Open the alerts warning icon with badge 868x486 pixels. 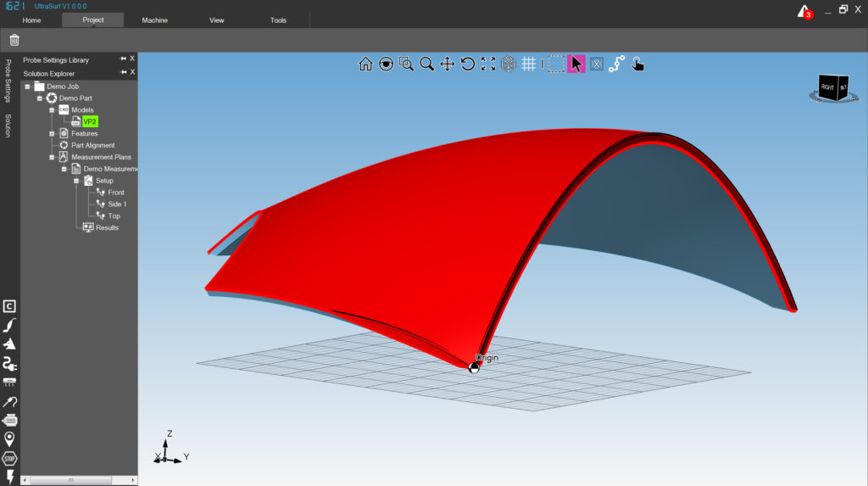(x=804, y=11)
